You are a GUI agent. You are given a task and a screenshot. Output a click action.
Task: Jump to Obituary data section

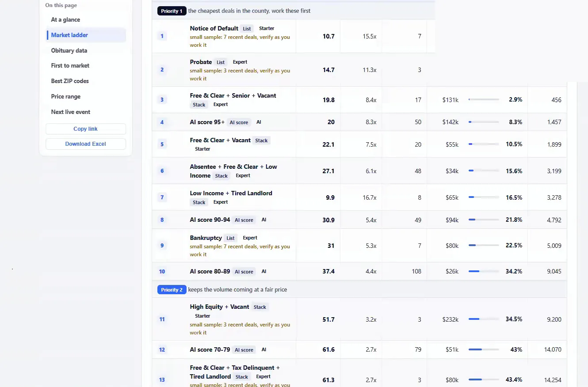[x=69, y=50]
